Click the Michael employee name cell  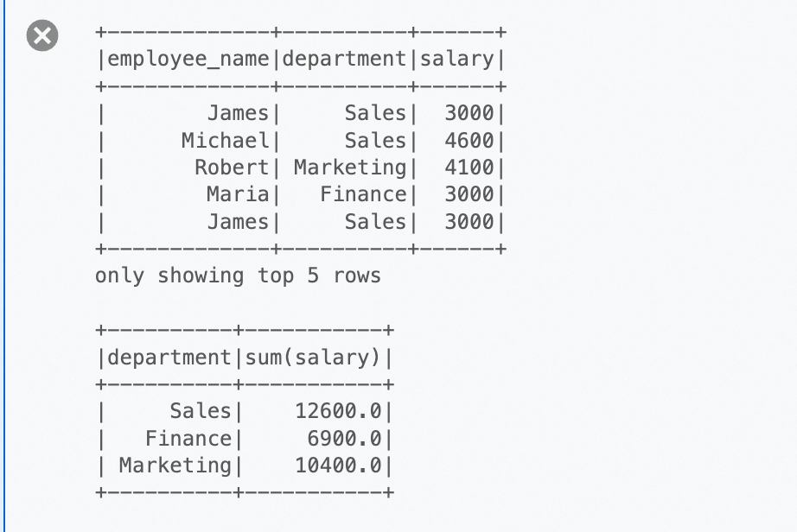[x=226, y=140]
